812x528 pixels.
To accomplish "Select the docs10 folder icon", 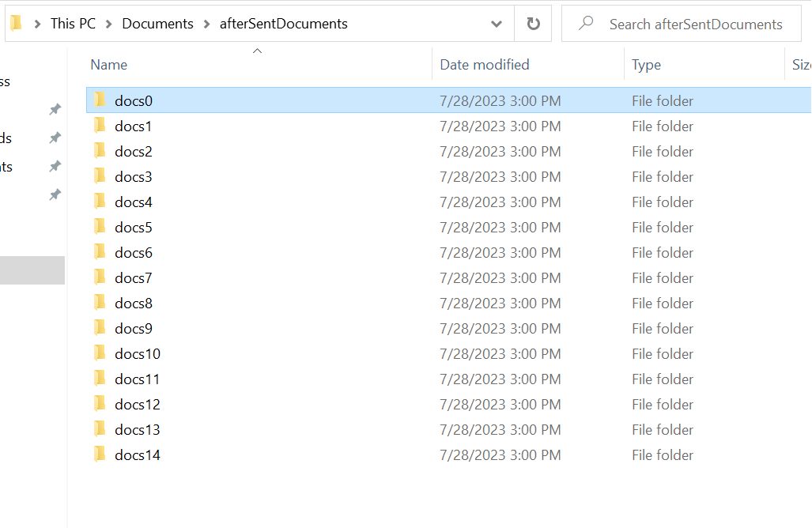I will [100, 353].
